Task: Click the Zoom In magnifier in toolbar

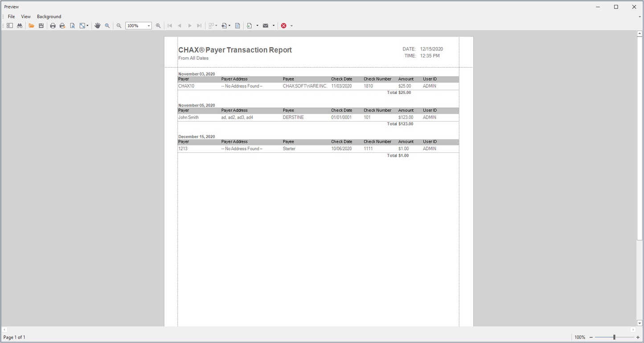Action: click(x=158, y=26)
